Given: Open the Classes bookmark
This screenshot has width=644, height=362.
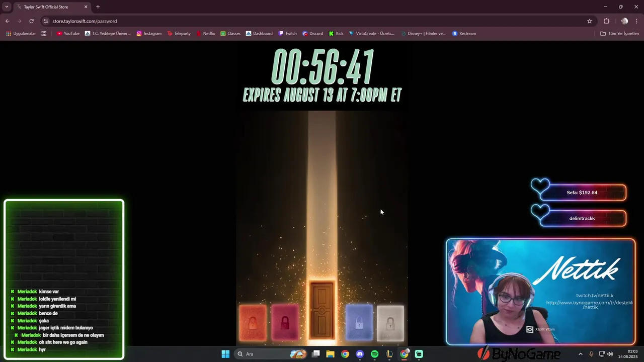Looking at the screenshot, I should pos(230,34).
